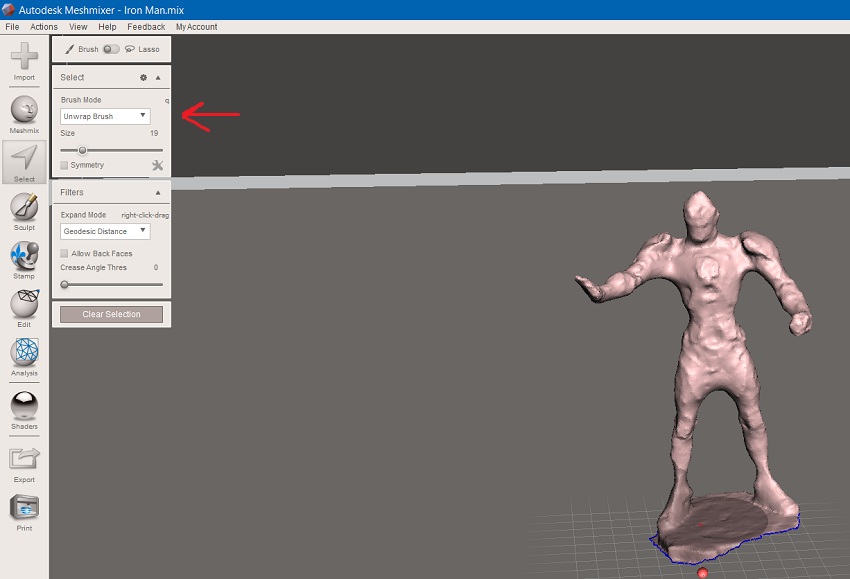Open the Sculpt tool
Screen dimensions: 850x579
tap(24, 211)
